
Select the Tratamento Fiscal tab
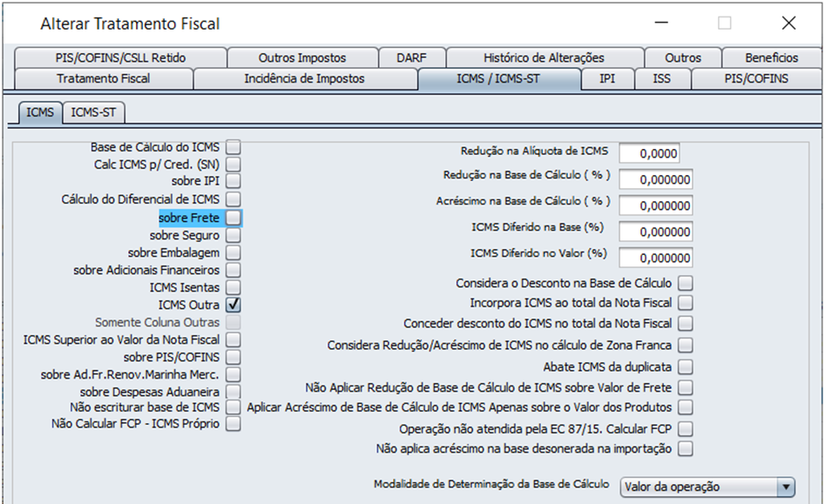pos(104,79)
